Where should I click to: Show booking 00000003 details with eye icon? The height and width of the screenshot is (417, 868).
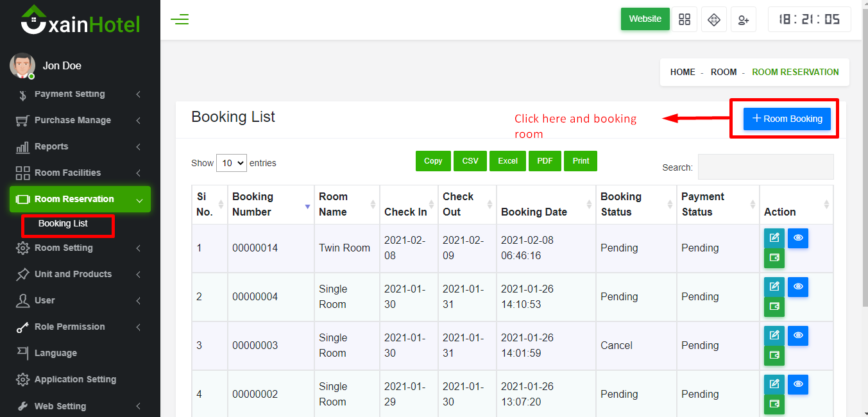point(798,336)
